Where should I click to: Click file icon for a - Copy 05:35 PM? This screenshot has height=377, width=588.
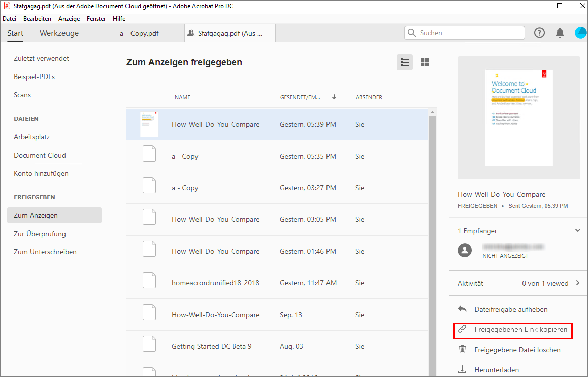[149, 154]
